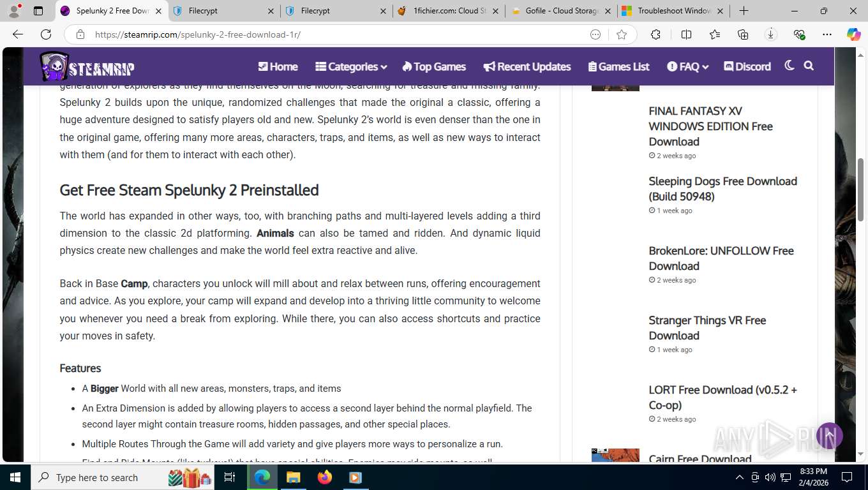Open Stranger Things VR Free Download
868x490 pixels.
click(x=707, y=328)
